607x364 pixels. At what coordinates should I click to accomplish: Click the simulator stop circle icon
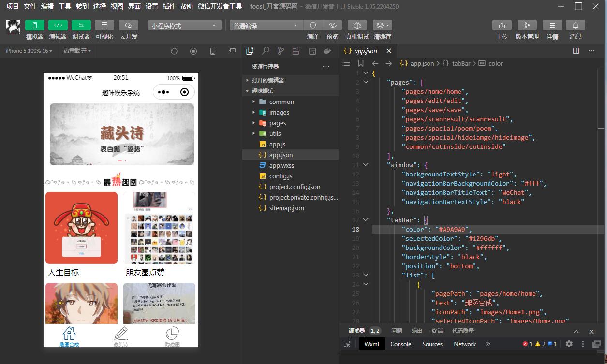(193, 51)
